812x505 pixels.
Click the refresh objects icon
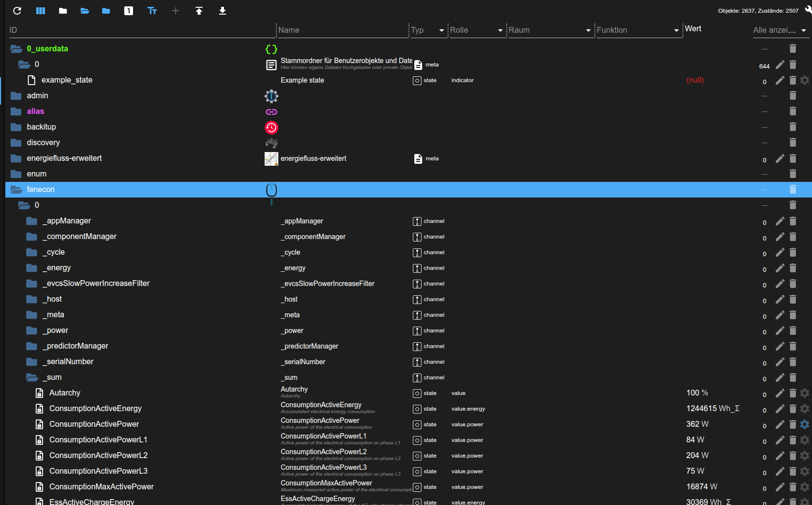pyautogui.click(x=17, y=11)
